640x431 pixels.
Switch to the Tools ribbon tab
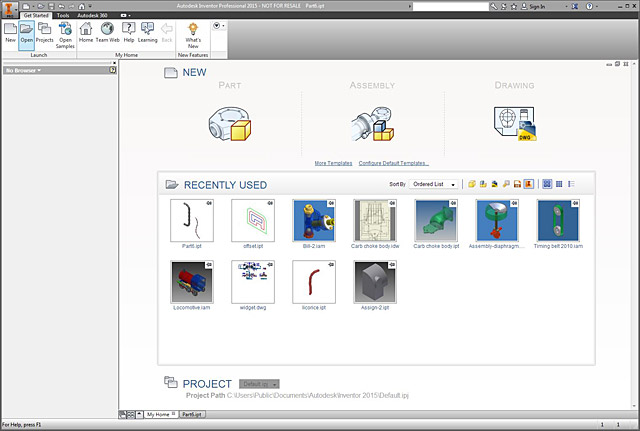(63, 15)
